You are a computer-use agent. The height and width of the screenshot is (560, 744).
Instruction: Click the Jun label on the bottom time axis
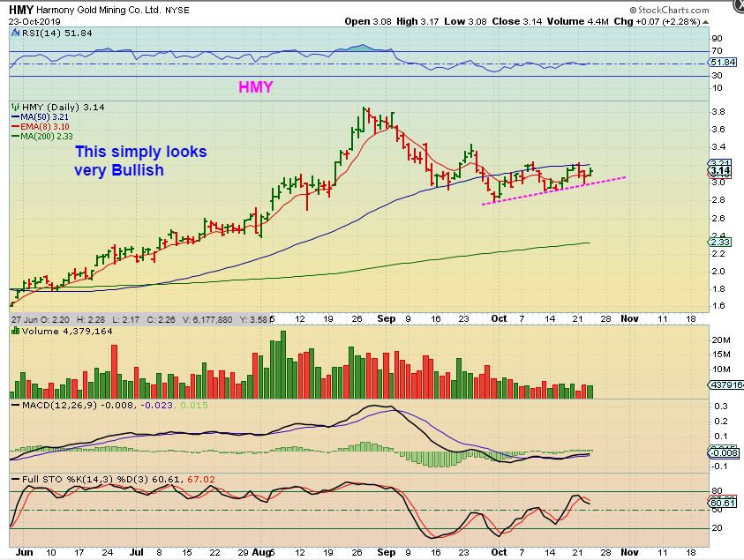24,552
